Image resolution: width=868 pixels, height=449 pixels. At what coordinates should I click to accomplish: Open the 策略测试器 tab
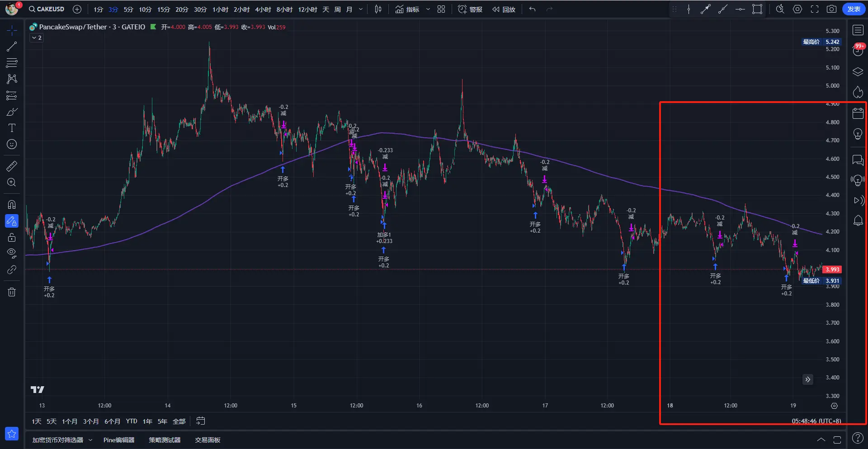click(x=165, y=440)
